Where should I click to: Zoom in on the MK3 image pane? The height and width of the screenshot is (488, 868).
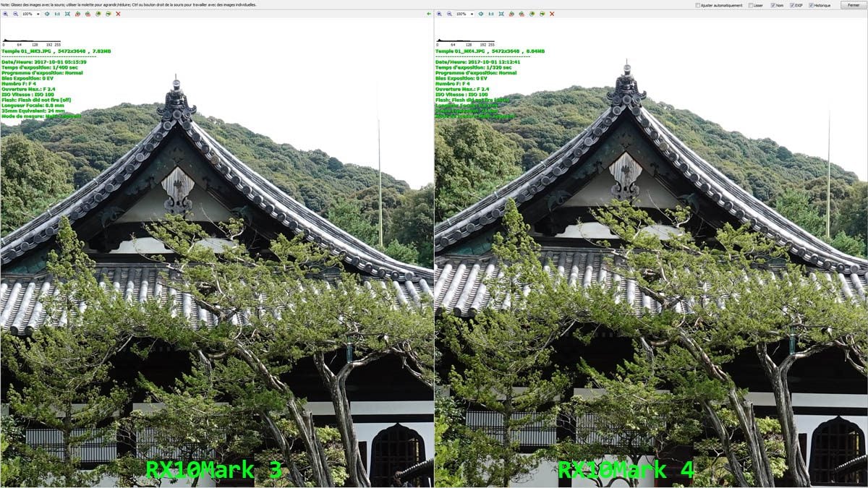(x=5, y=14)
